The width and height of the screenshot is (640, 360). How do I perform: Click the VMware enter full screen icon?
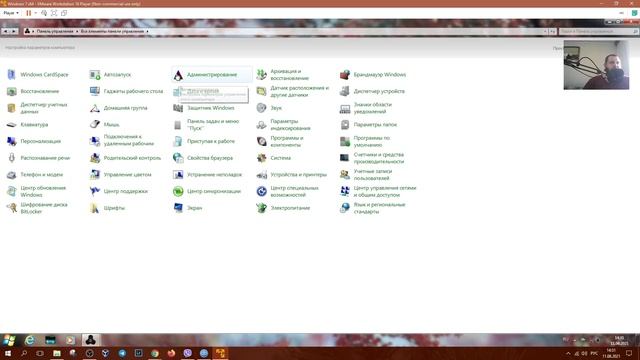[54, 13]
